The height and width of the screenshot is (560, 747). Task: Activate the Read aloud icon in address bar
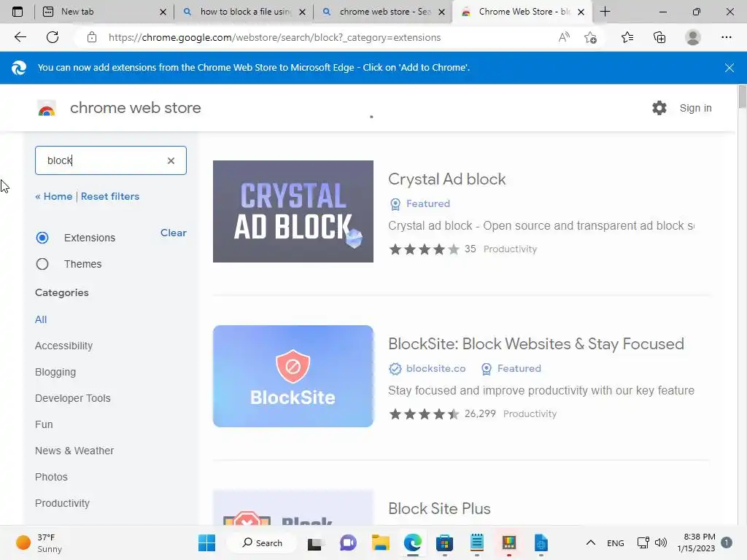click(x=564, y=37)
